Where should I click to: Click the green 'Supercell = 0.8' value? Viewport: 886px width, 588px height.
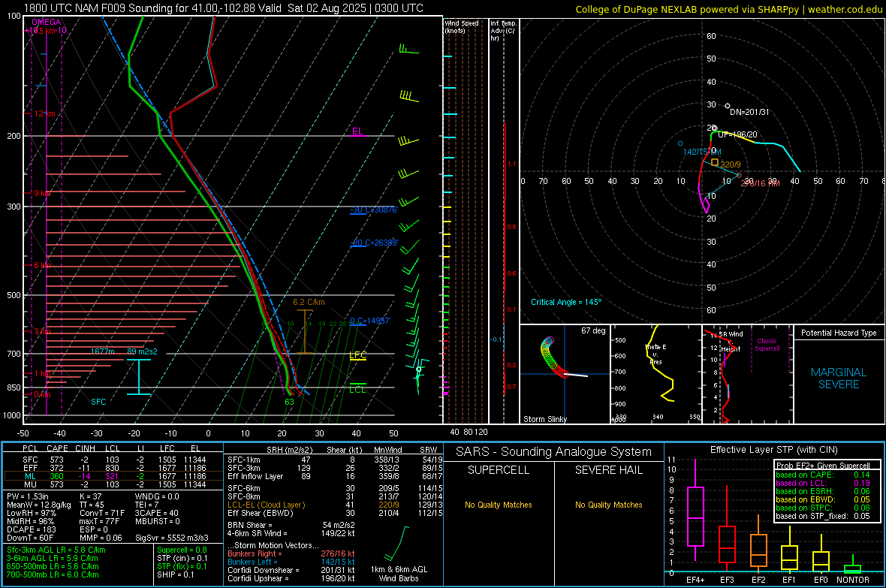point(182,550)
